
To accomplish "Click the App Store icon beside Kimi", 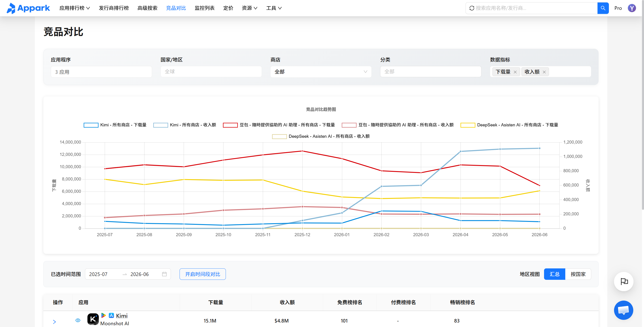I will pos(111,315).
